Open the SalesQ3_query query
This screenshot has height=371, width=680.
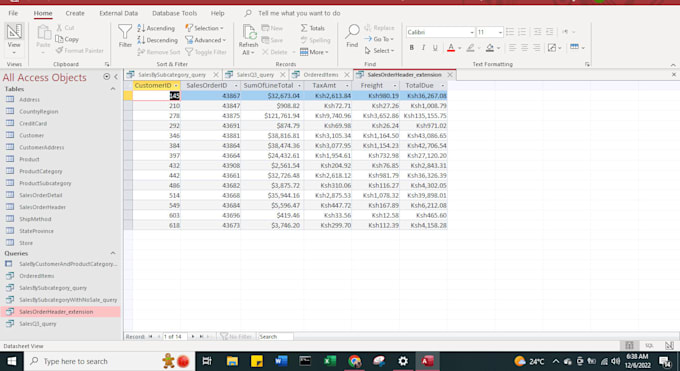(38, 324)
